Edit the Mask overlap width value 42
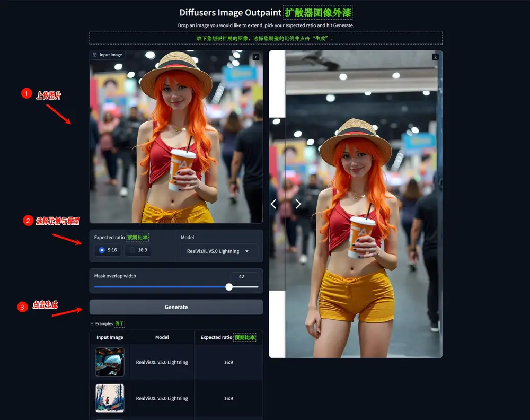The image size is (530, 420). pyautogui.click(x=244, y=276)
